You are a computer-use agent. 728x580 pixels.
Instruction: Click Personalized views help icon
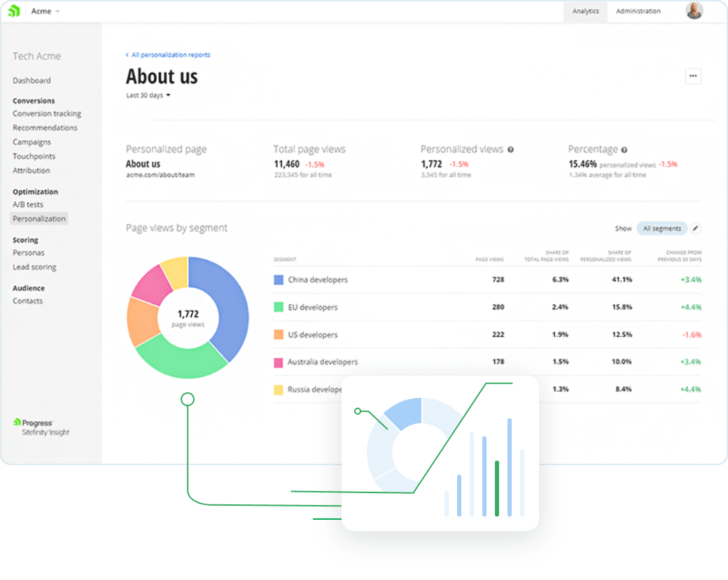[x=511, y=149]
